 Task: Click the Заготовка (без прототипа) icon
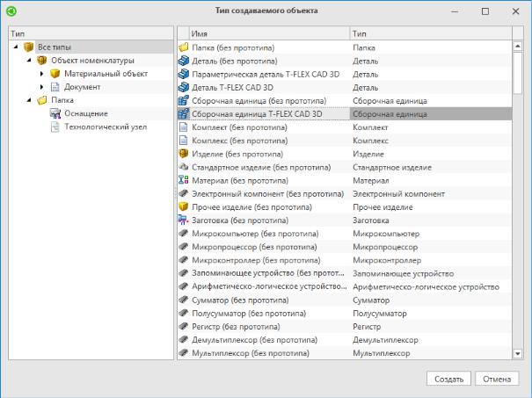pos(184,220)
